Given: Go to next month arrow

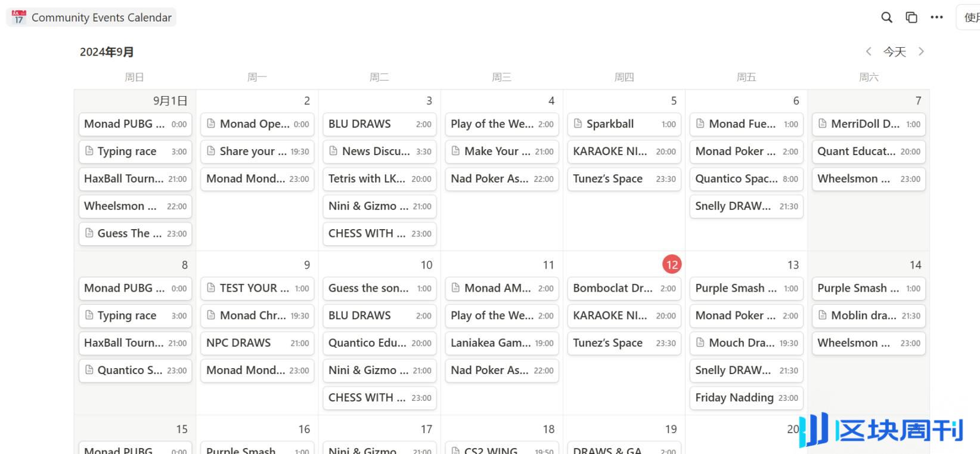Looking at the screenshot, I should click(921, 51).
